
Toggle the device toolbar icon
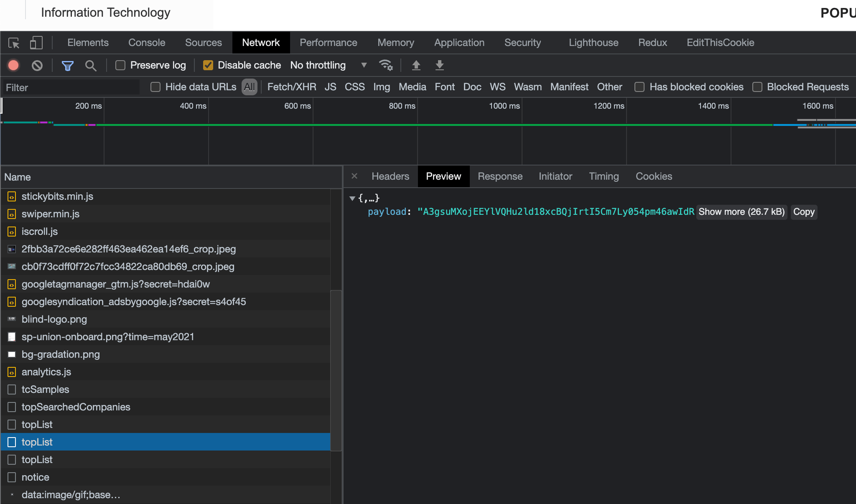(36, 43)
